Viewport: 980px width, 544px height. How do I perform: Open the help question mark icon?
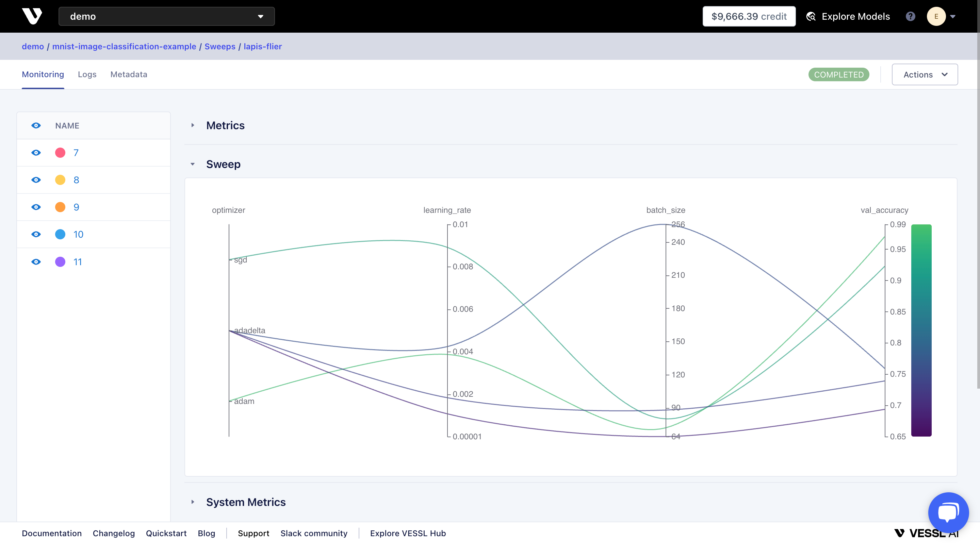910,16
